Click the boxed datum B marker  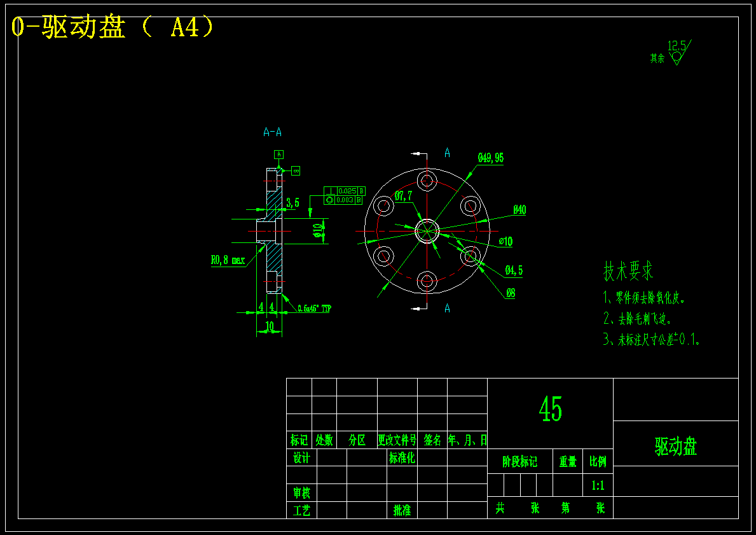pos(296,170)
